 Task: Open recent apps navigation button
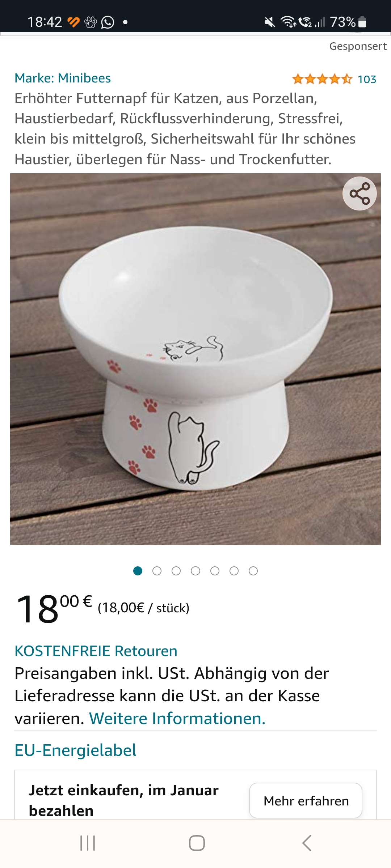point(88,843)
